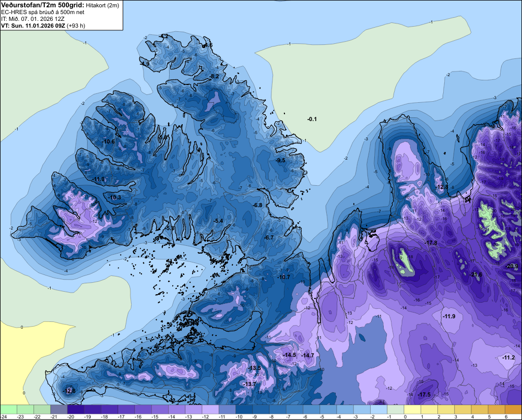This screenshot has height=420, width=522.
Task: Click the -13.7 temperature value
Action: point(250,384)
